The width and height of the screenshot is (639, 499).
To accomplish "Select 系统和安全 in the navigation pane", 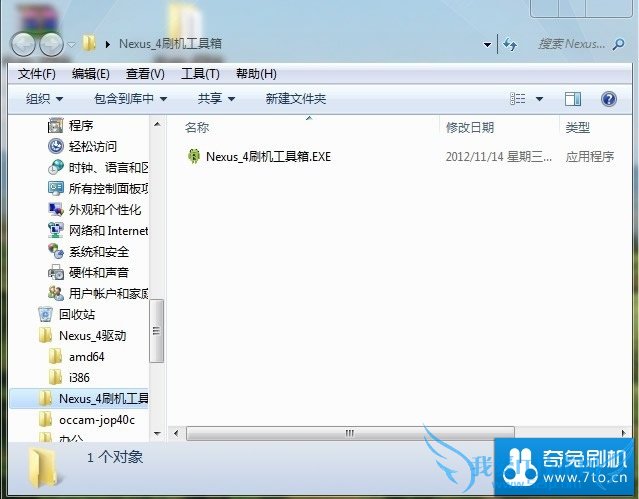I will (99, 252).
